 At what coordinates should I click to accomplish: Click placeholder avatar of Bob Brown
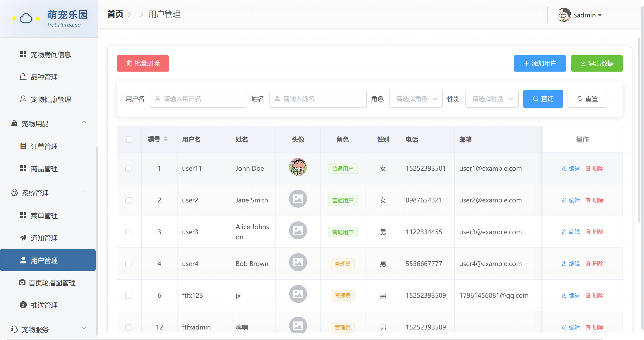(298, 262)
